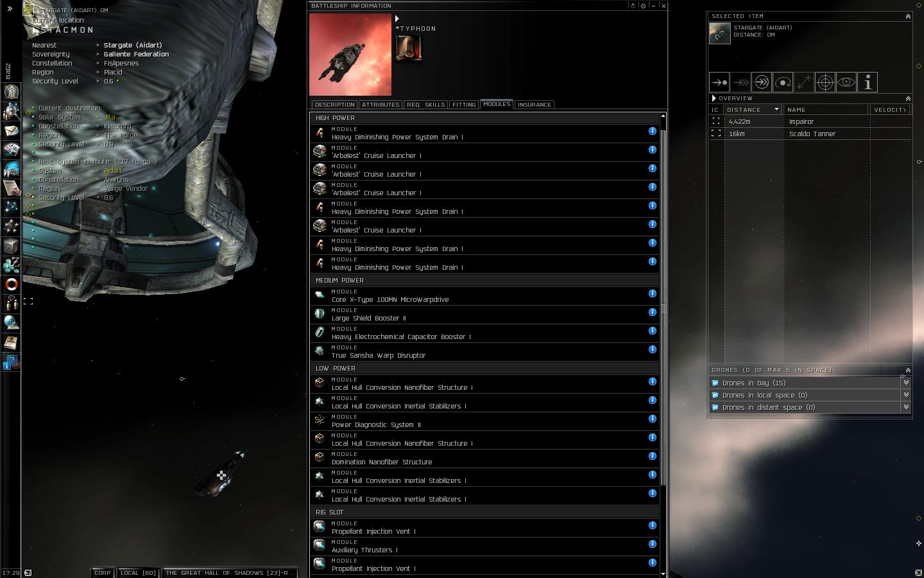Show info for Auxiliary Thrusters I
924x578 pixels.
[652, 544]
